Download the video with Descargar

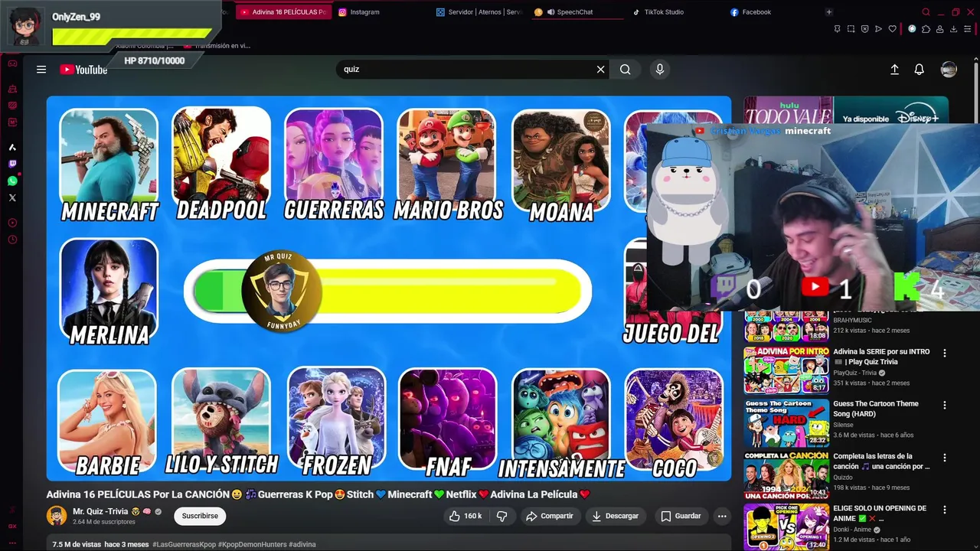615,516
